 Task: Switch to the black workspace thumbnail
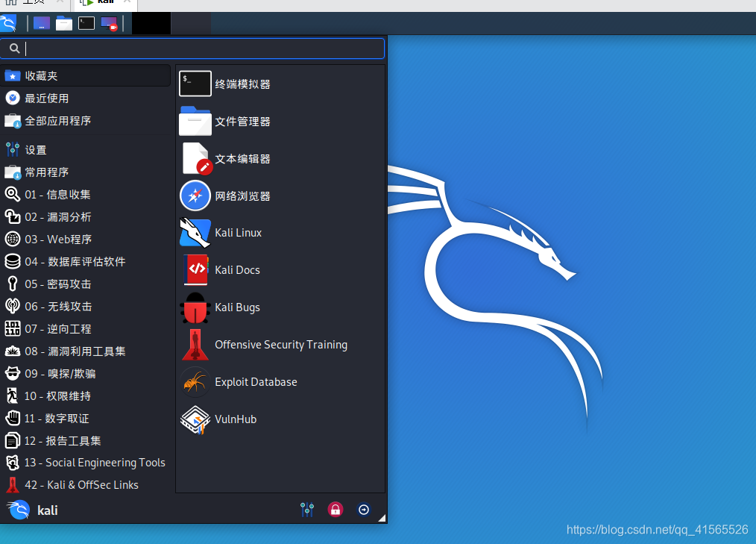pyautogui.click(x=151, y=23)
